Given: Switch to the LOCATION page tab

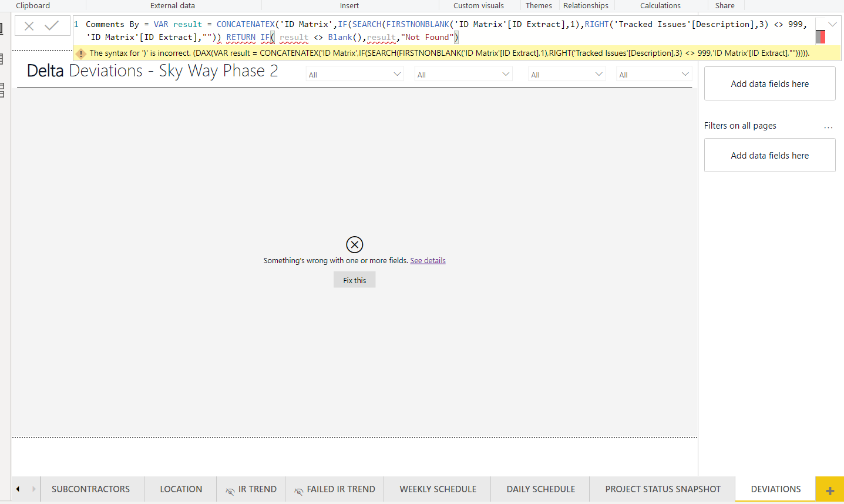Looking at the screenshot, I should pos(181,489).
